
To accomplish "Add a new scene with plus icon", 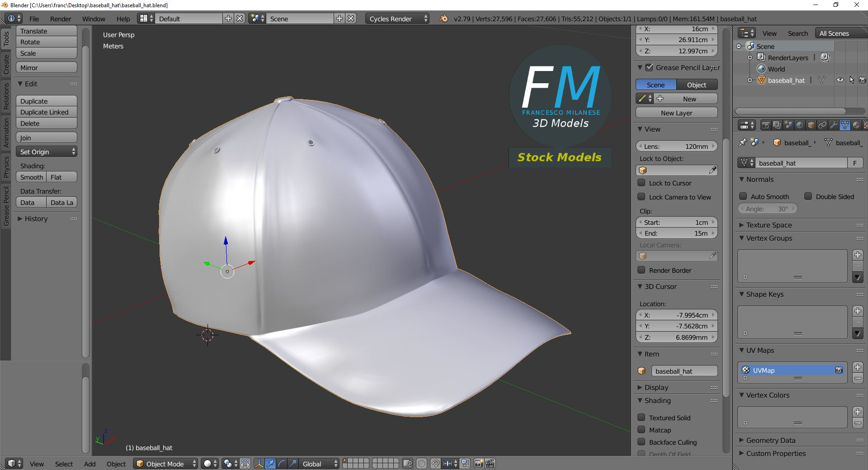I will coord(340,19).
